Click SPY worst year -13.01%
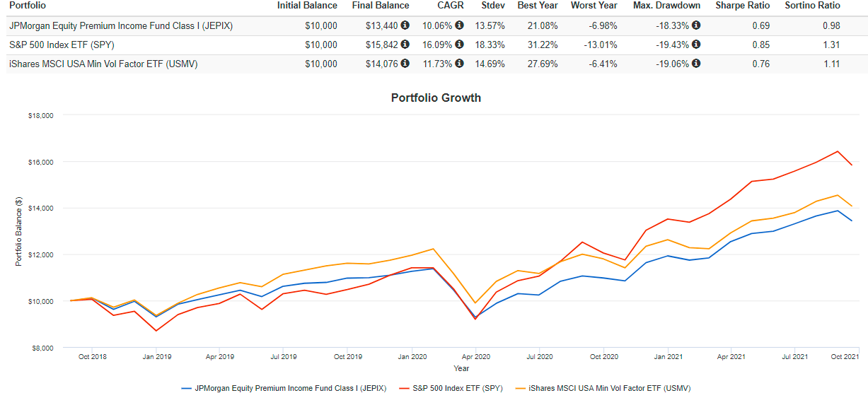The image size is (868, 393). point(600,45)
